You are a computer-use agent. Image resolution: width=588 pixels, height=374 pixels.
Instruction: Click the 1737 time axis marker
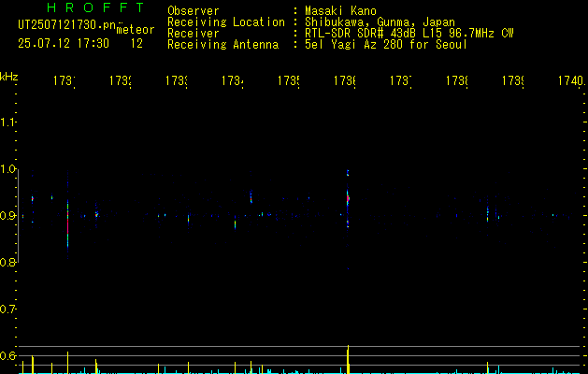click(401, 81)
